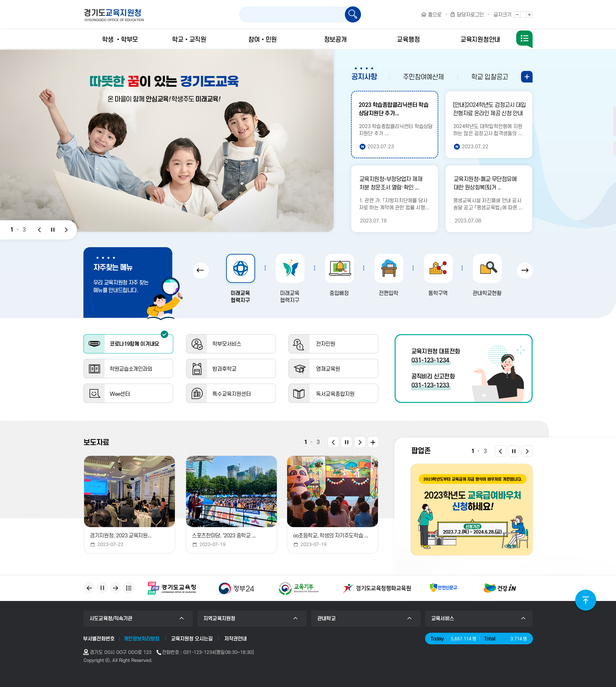Screen dimensions: 616x687
Task: Expand the 관내학교 footer dropdown
Action: pyautogui.click(x=365, y=618)
